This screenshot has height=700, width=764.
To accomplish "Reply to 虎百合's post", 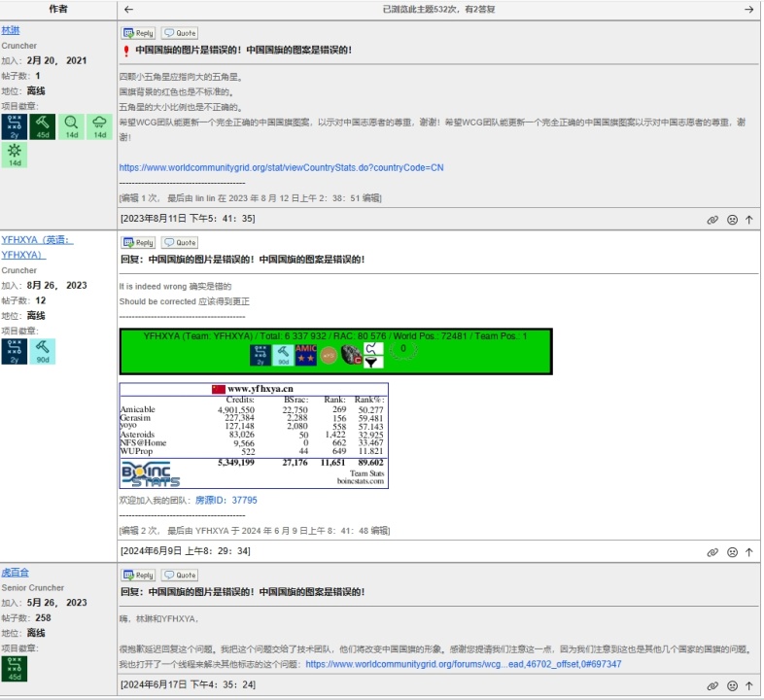I will click(138, 575).
